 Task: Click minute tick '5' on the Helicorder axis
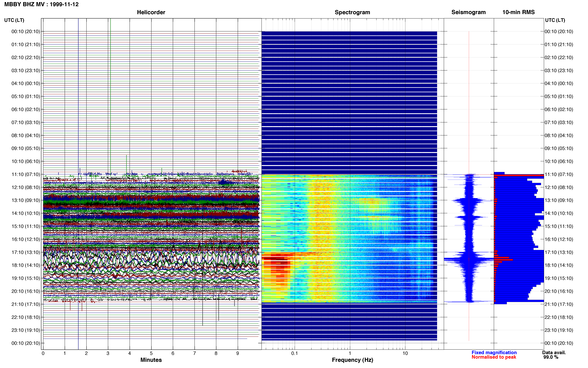[x=151, y=353]
